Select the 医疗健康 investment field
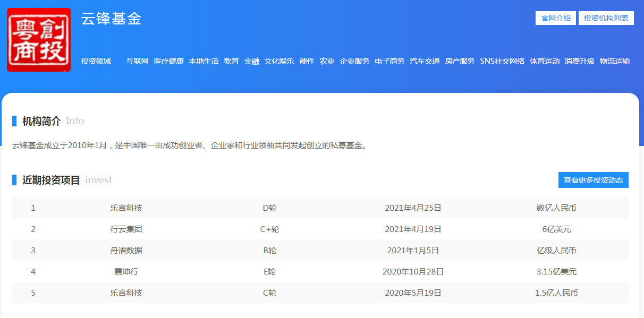 169,61
